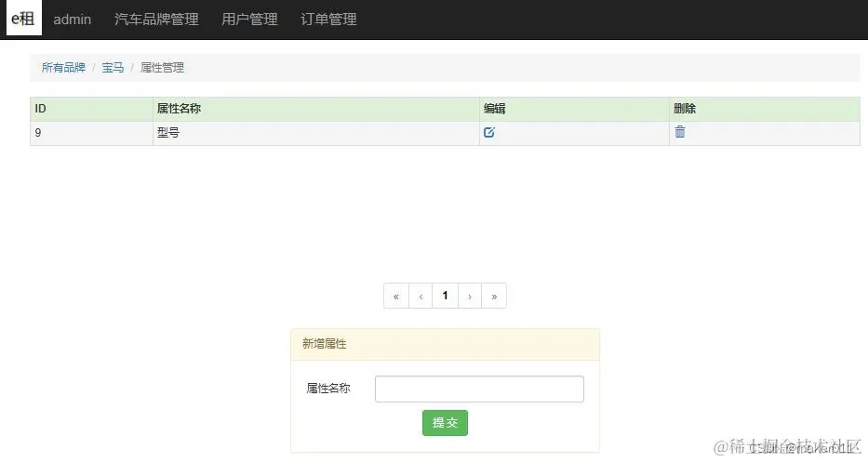Jump to last page with » button
Screen dimensions: 868x462
[x=494, y=296]
